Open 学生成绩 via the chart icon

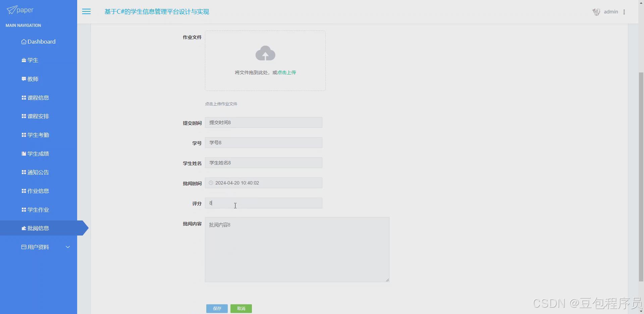coord(23,154)
